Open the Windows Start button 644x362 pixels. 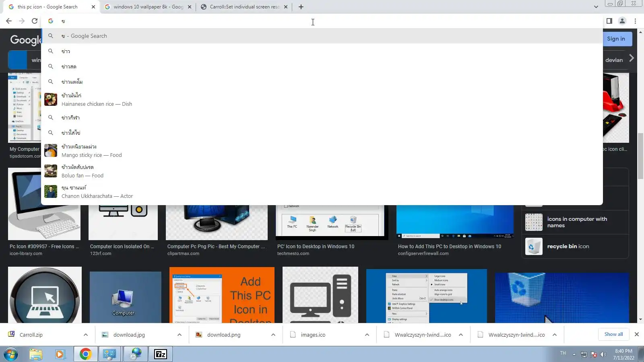pos(10,354)
